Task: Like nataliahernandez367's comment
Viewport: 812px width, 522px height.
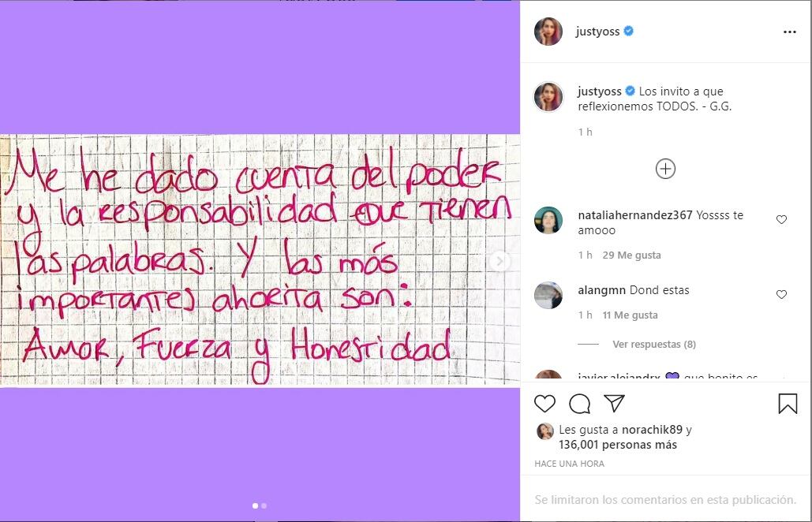Action: [x=781, y=219]
